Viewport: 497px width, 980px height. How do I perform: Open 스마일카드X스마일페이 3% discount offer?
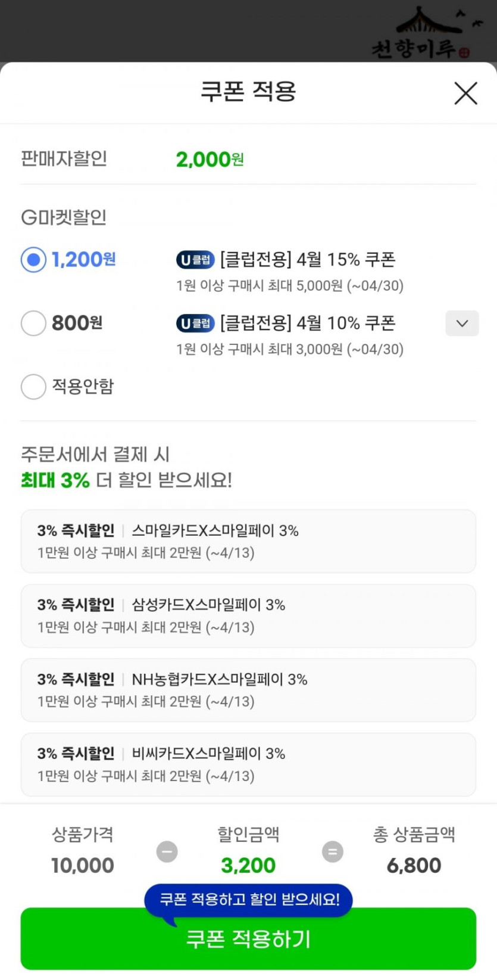[248, 541]
